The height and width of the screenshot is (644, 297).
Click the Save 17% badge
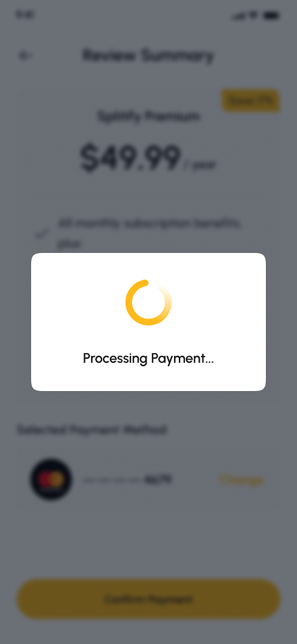(x=251, y=101)
